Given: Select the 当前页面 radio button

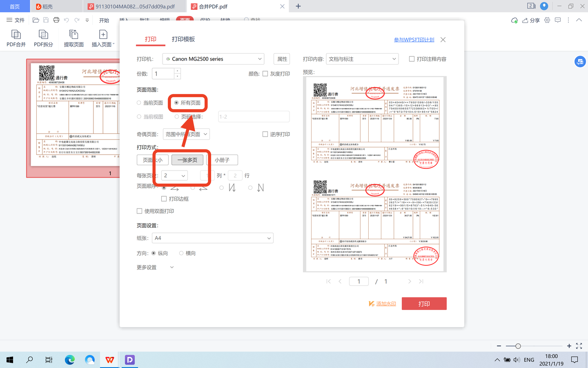Looking at the screenshot, I should pyautogui.click(x=139, y=103).
